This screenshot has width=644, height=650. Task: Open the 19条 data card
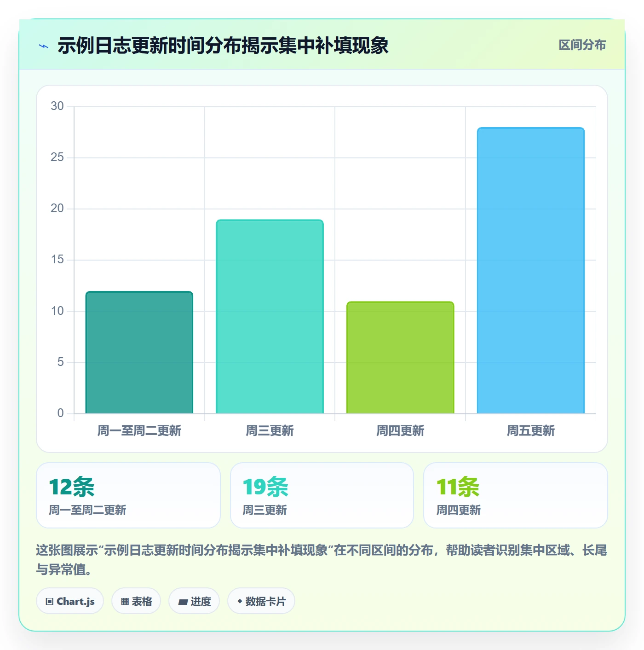tap(322, 495)
